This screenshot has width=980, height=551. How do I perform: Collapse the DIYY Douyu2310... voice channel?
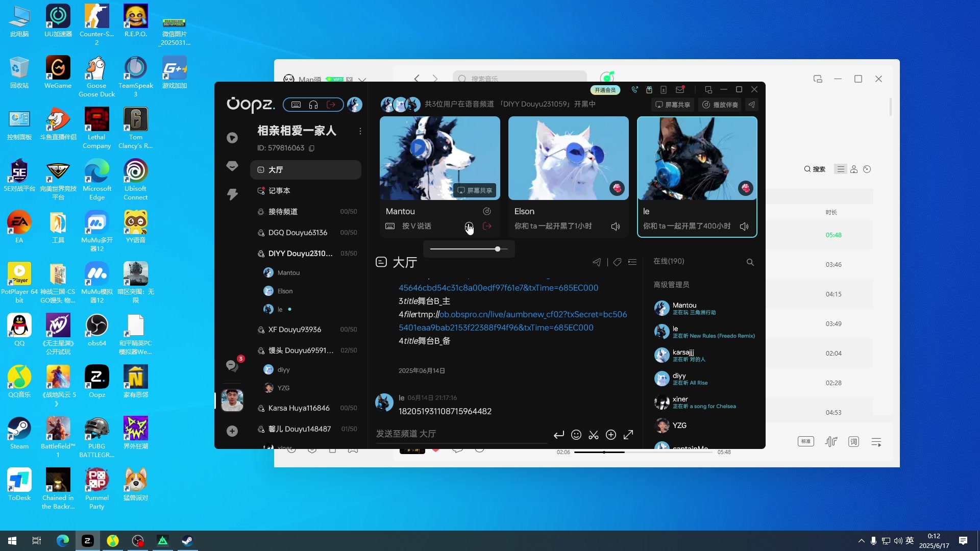306,254
